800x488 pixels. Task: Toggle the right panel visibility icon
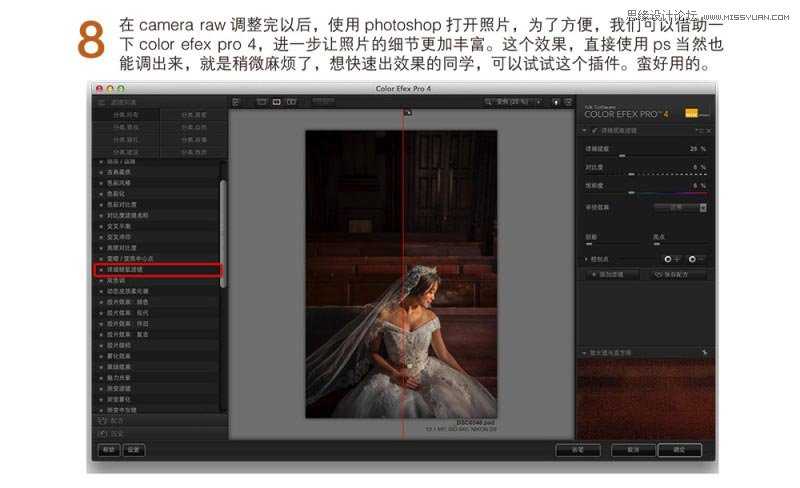click(568, 102)
